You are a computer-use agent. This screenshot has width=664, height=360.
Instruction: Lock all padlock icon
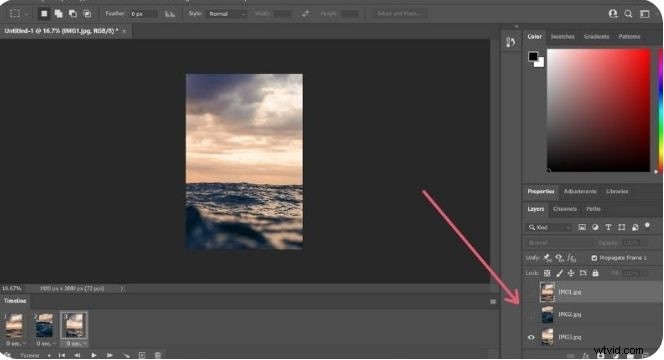595,273
